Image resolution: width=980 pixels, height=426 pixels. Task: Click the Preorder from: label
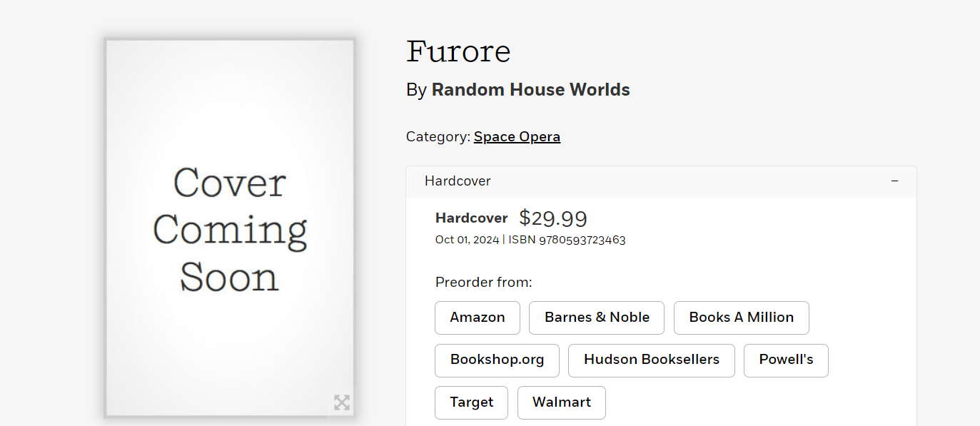click(x=483, y=283)
